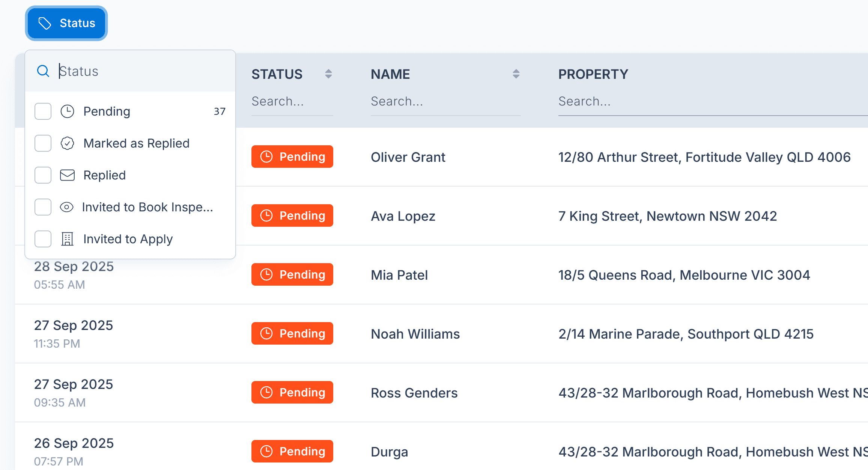Screen dimensions: 868x470
Task: Enable the Replied filter checkbox
Action: pyautogui.click(x=43, y=175)
